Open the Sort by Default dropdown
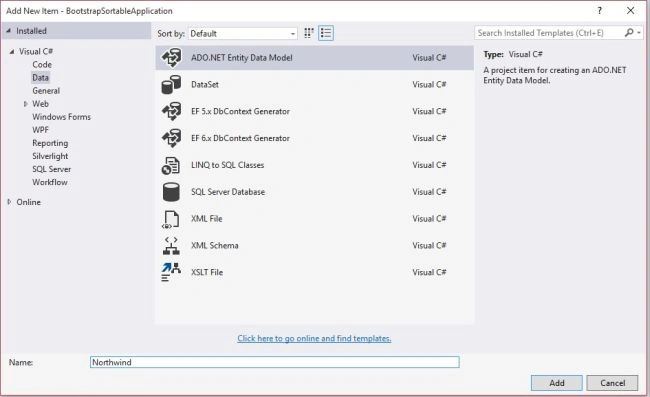The width and height of the screenshot is (650, 397). point(243,34)
